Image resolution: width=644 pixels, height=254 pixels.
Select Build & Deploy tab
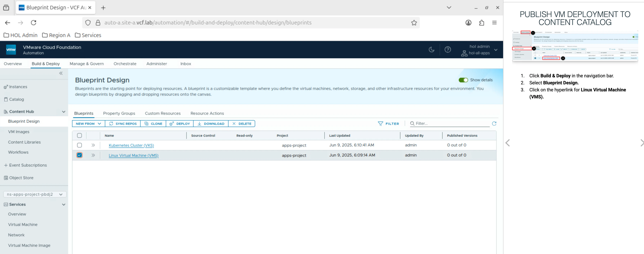point(46,64)
